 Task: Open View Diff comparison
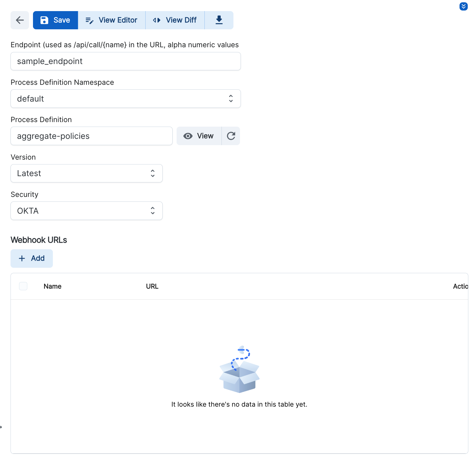click(175, 20)
